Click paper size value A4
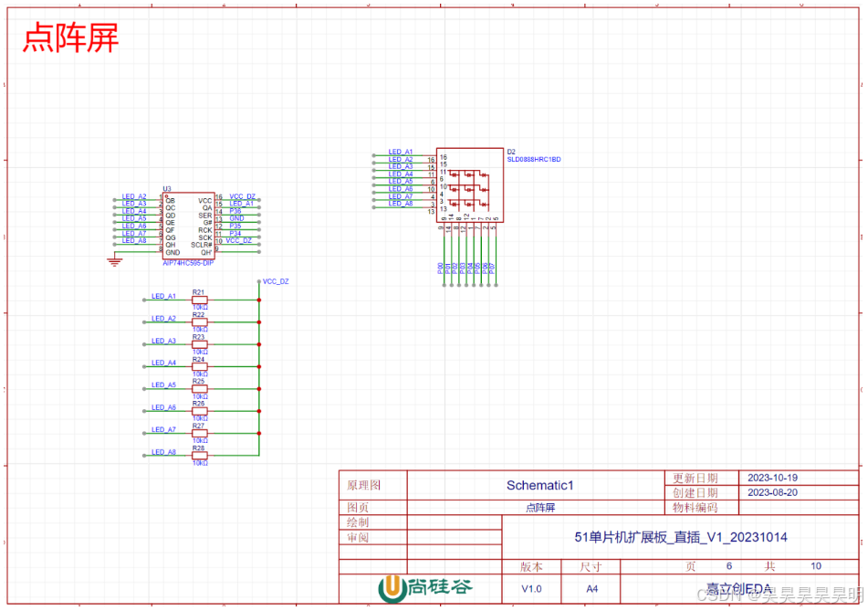Screen dimensions: 868x611 tap(591, 589)
